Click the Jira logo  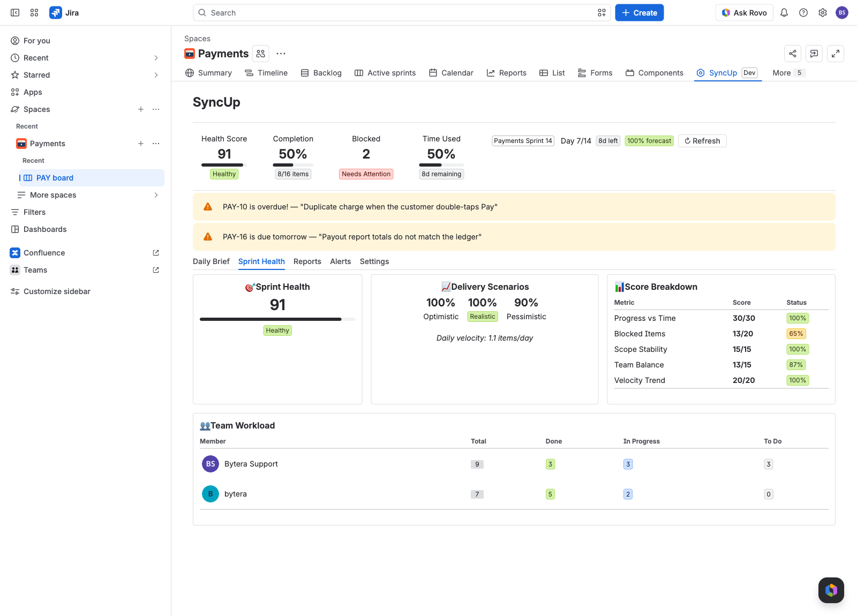pos(64,13)
